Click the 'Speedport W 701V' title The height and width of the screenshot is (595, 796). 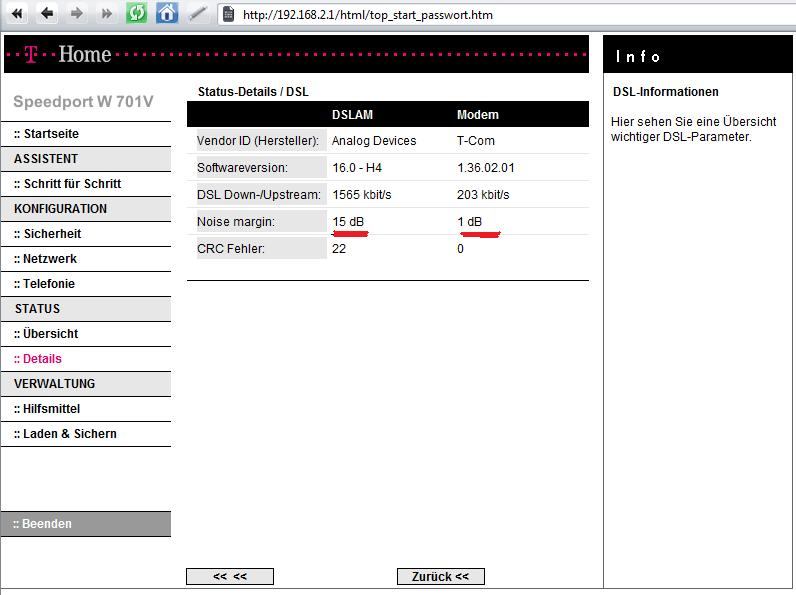[x=83, y=102]
